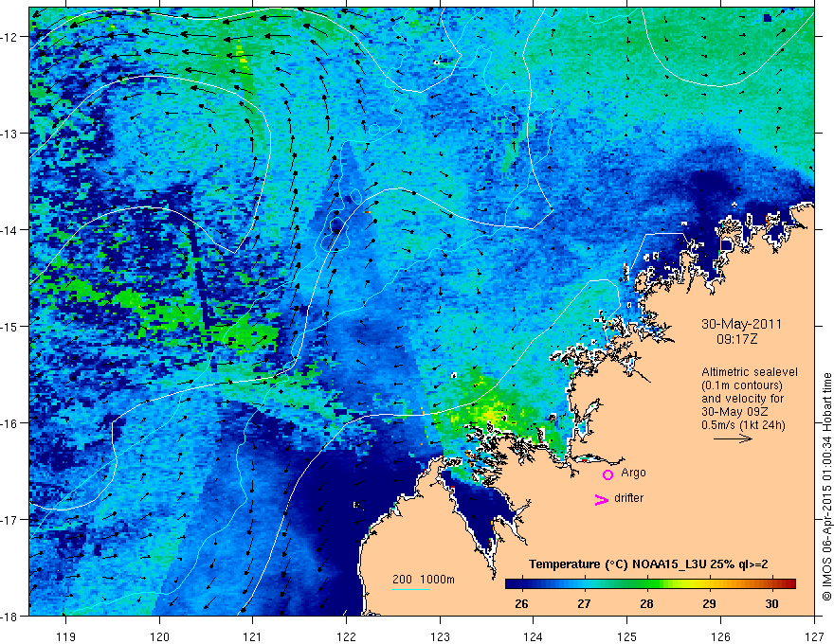This screenshot has height=644, width=834.
Task: Click the IMOS copyright timestamp text
Action: (826, 487)
